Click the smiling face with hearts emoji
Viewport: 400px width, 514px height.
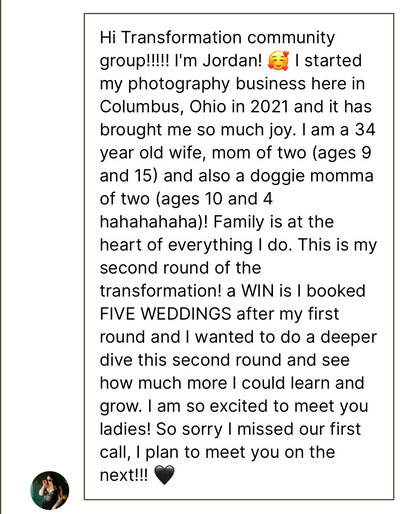[278, 61]
